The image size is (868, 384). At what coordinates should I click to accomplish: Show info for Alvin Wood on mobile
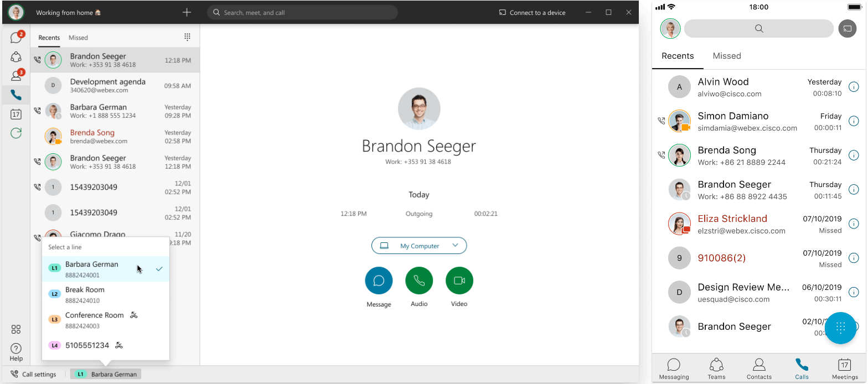click(x=854, y=87)
